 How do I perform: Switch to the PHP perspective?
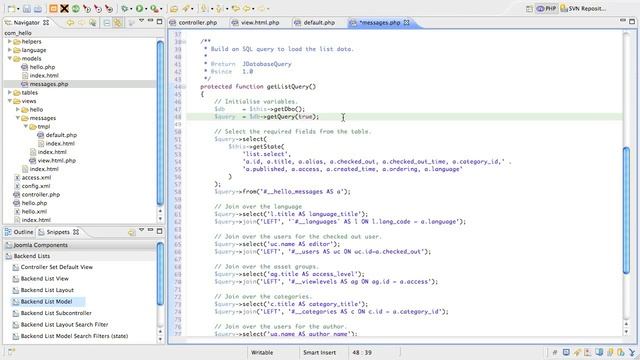click(546, 9)
